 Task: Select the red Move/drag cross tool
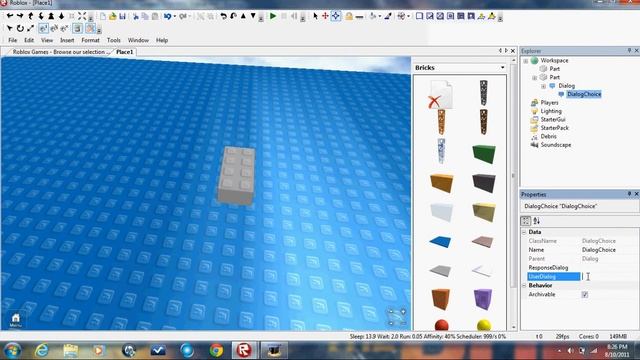pos(325,16)
